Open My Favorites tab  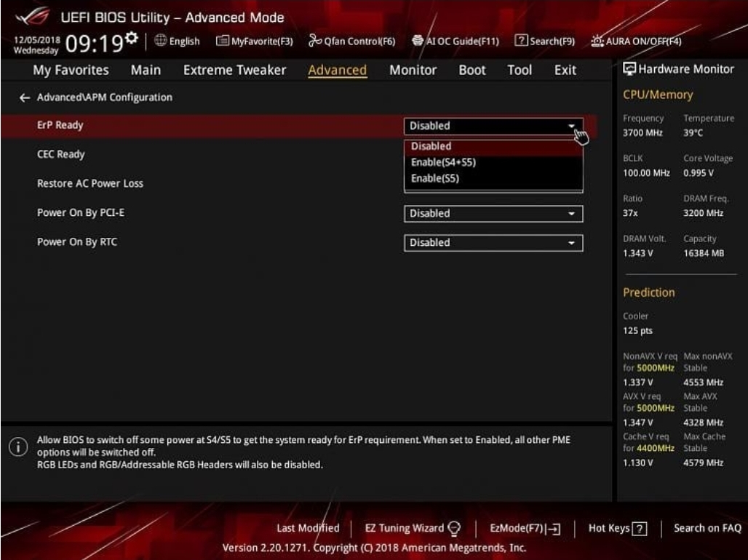[71, 70]
